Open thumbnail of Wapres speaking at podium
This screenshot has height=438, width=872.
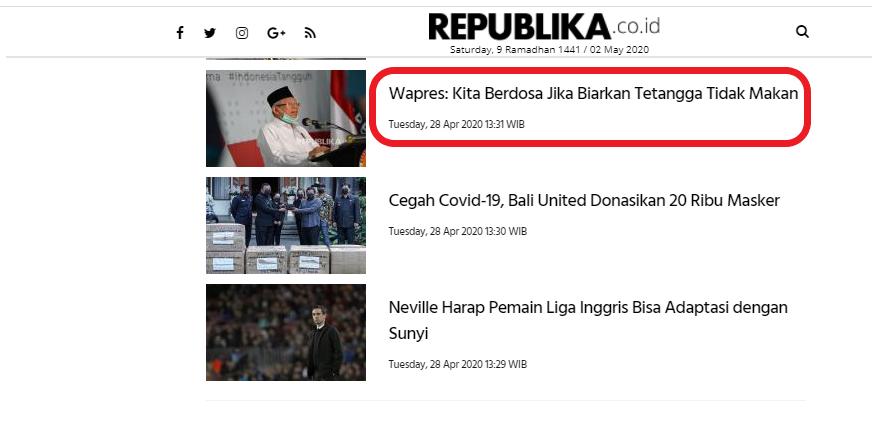tap(286, 118)
